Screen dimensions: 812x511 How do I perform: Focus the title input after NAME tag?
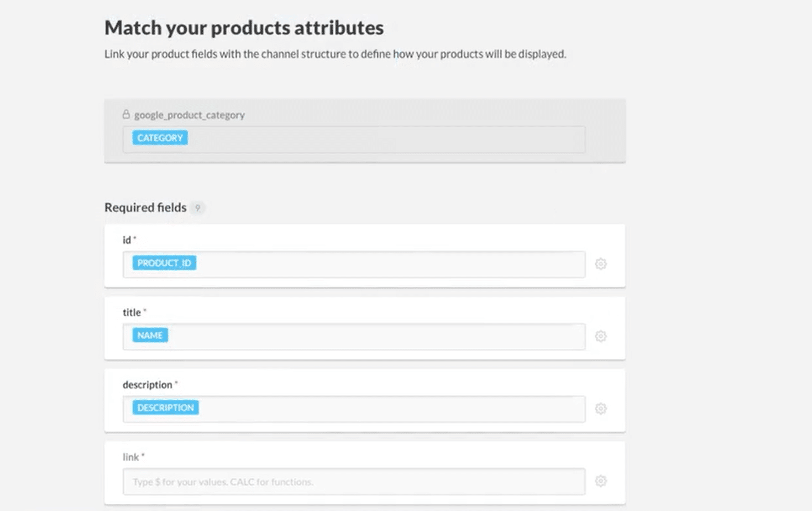point(376,337)
